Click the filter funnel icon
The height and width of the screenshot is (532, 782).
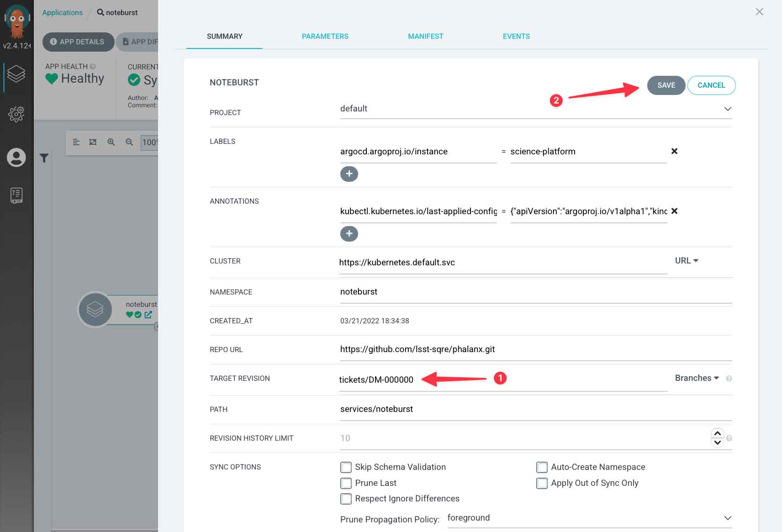click(x=44, y=158)
